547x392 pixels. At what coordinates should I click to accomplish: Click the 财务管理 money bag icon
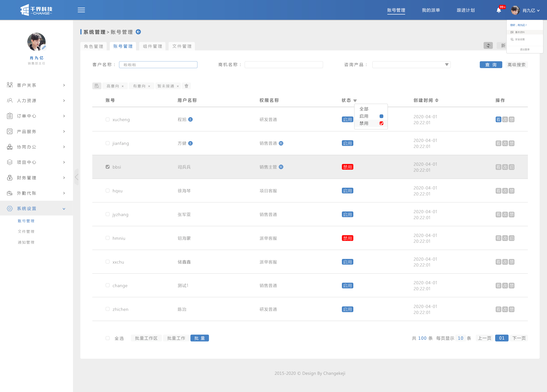(x=10, y=178)
